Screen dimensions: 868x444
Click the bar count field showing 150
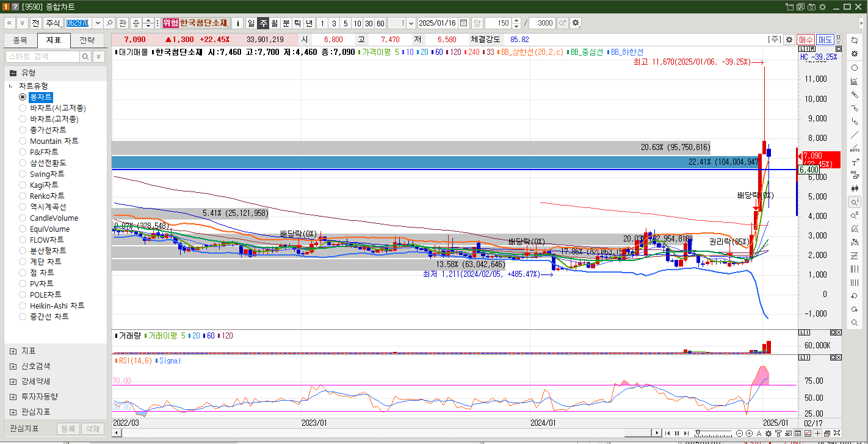tap(499, 23)
